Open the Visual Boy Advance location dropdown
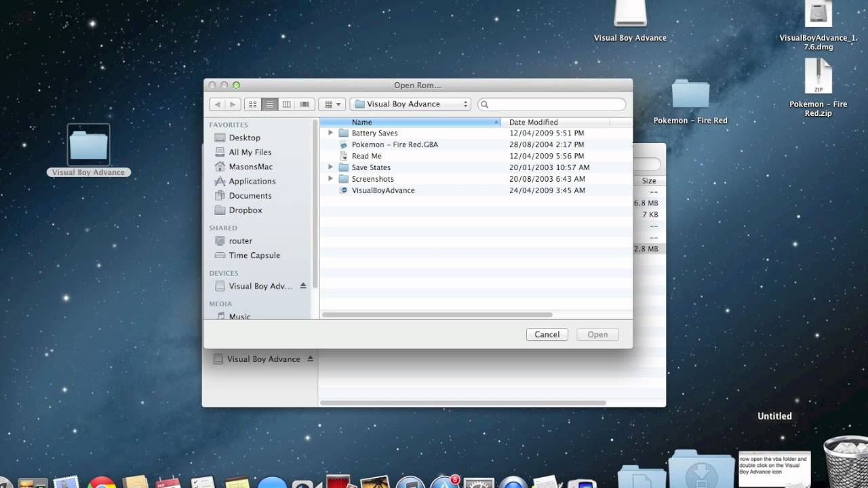The width and height of the screenshot is (868, 488). [x=410, y=104]
